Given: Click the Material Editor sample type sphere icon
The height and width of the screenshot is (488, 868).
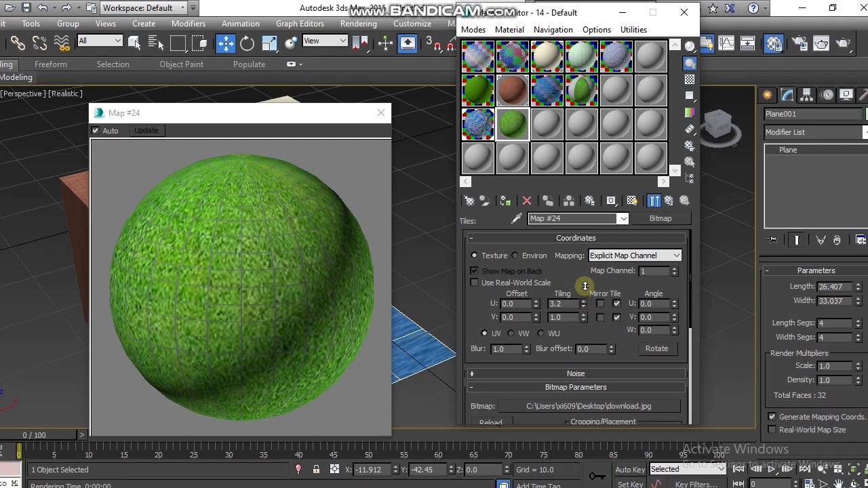Looking at the screenshot, I should click(x=690, y=46).
